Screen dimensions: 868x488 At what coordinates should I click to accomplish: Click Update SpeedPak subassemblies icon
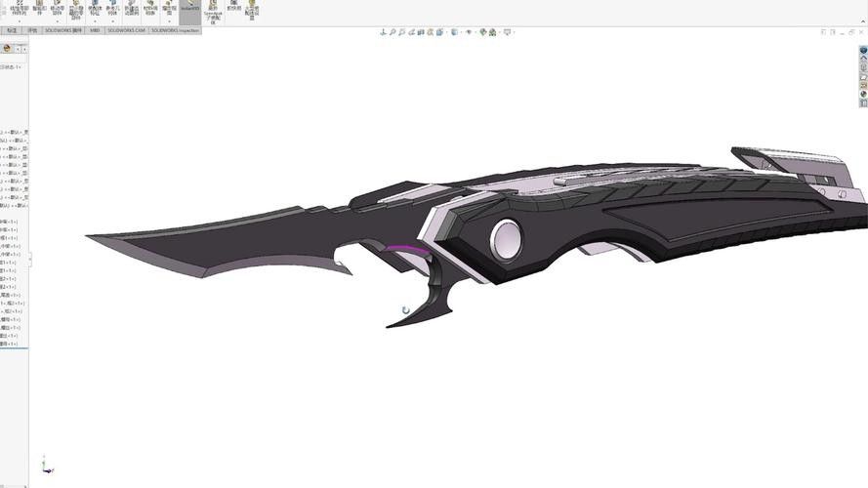coord(213,11)
